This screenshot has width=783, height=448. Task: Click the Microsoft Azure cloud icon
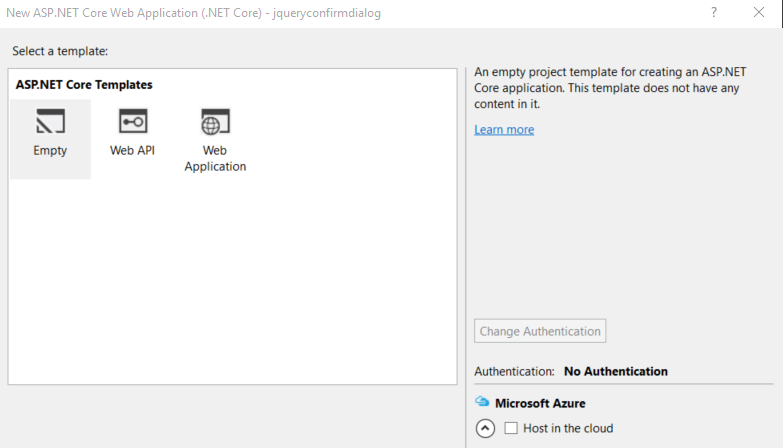coord(482,402)
